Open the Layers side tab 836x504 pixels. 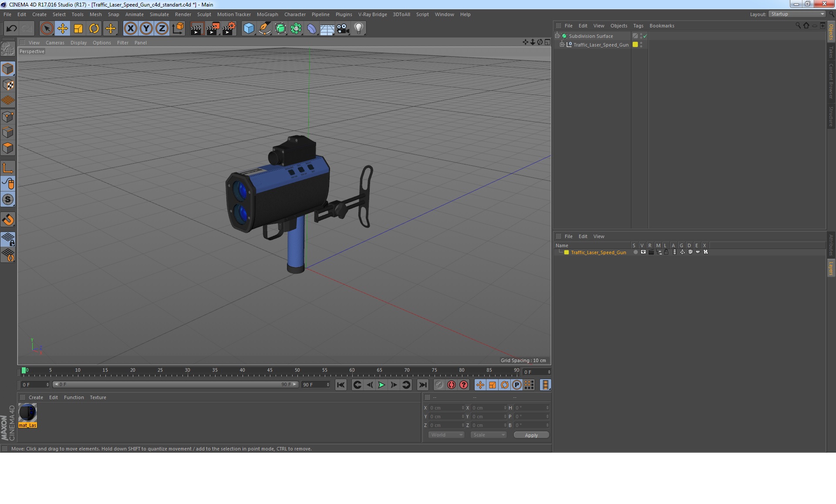tap(831, 269)
